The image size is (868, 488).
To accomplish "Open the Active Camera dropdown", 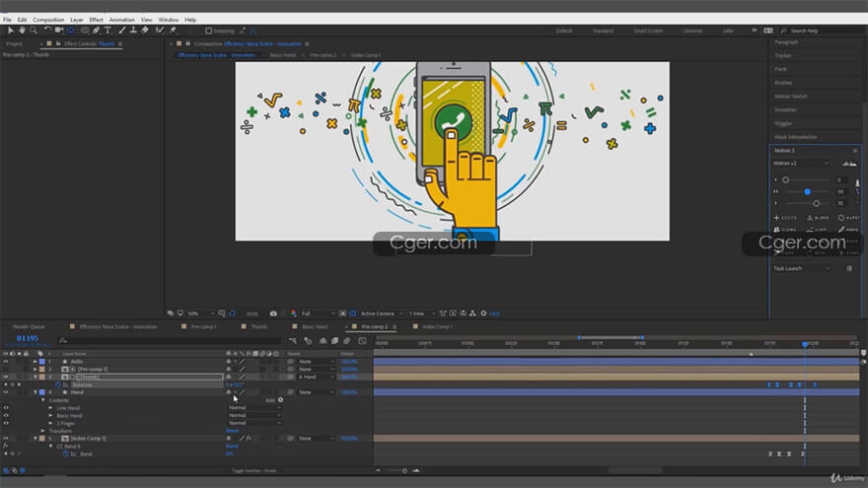I will tap(381, 314).
